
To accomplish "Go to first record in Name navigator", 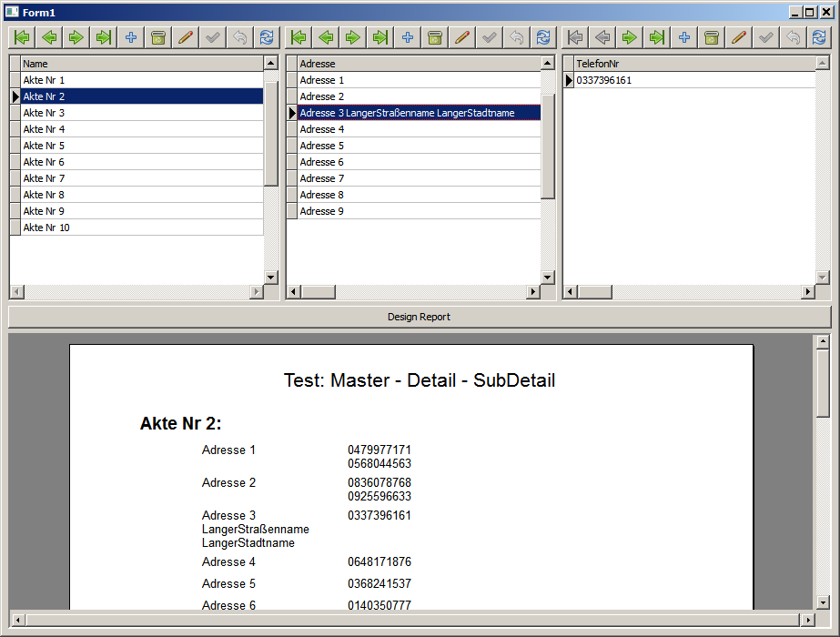I will pyautogui.click(x=22, y=37).
